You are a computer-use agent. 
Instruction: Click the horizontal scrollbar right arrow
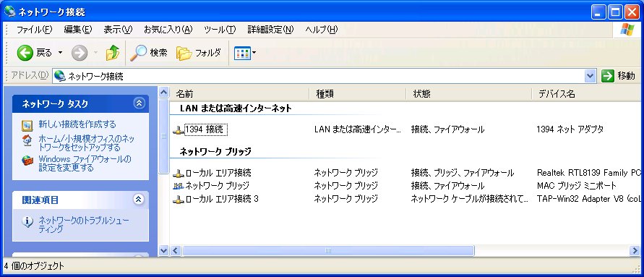[635, 250]
